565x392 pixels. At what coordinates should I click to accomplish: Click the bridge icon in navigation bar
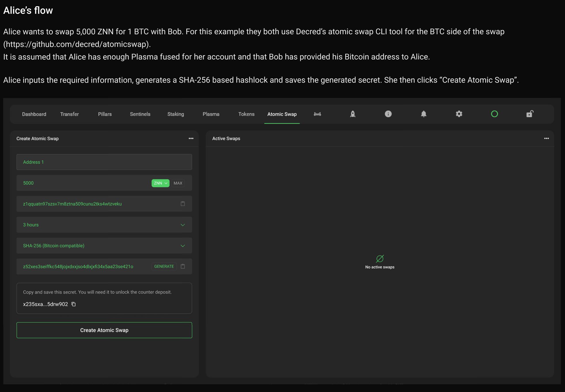[x=317, y=114]
